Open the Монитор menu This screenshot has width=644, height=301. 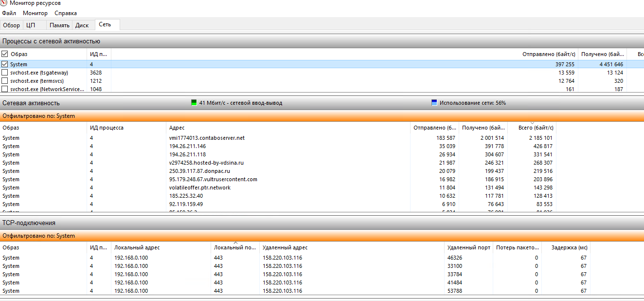[36, 13]
